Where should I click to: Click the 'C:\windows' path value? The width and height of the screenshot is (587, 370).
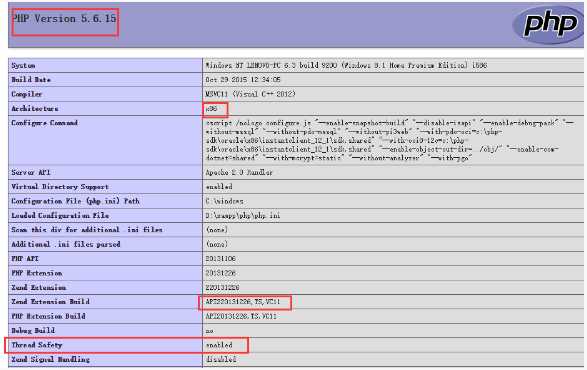pos(224,201)
